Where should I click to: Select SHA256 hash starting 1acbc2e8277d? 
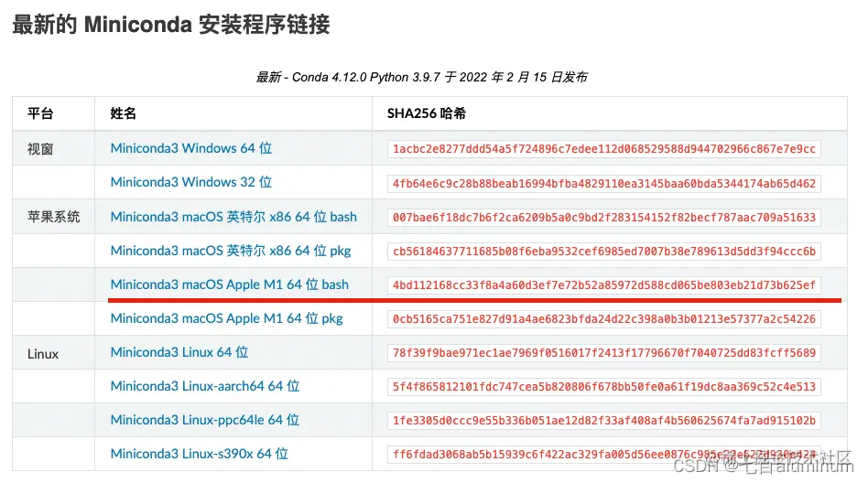604,149
